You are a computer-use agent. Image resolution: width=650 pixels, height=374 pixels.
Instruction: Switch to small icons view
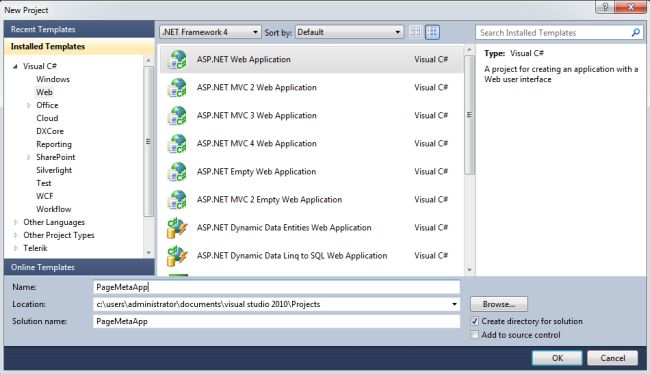[x=416, y=32]
